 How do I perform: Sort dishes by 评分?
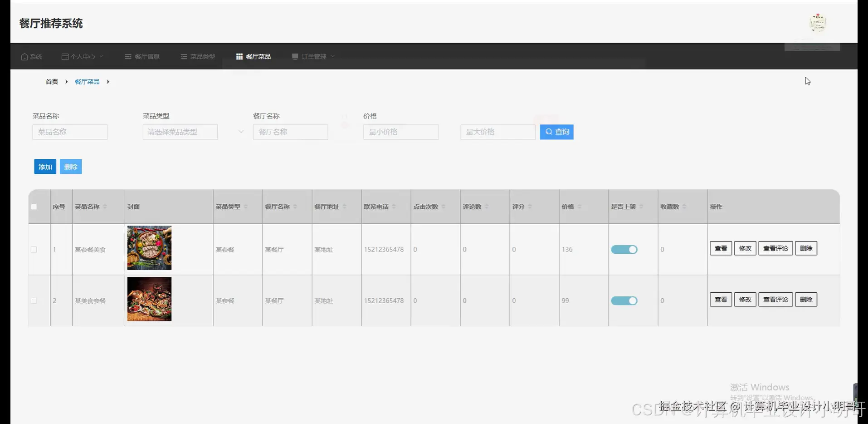[x=530, y=207]
